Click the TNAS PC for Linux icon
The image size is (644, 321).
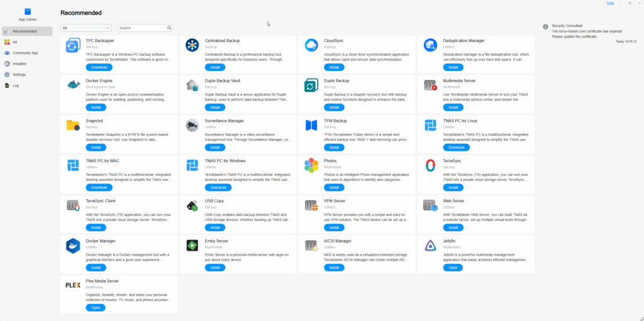[430, 125]
